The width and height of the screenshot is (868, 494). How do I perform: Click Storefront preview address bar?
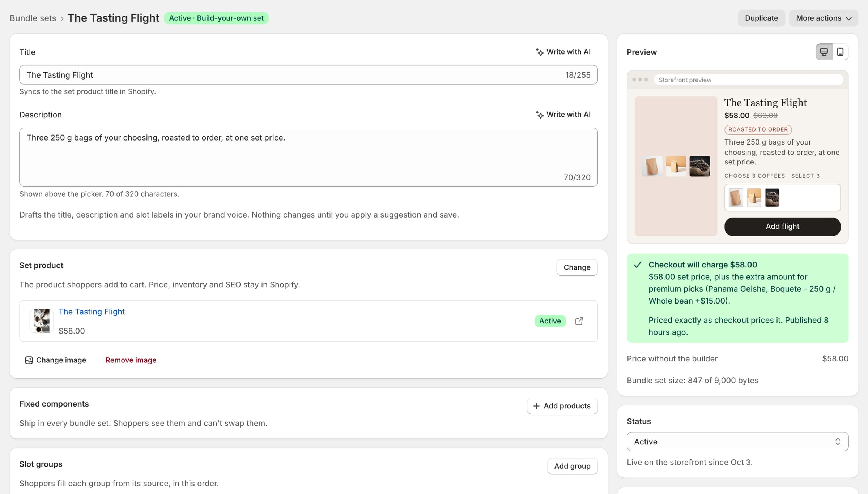click(x=748, y=80)
